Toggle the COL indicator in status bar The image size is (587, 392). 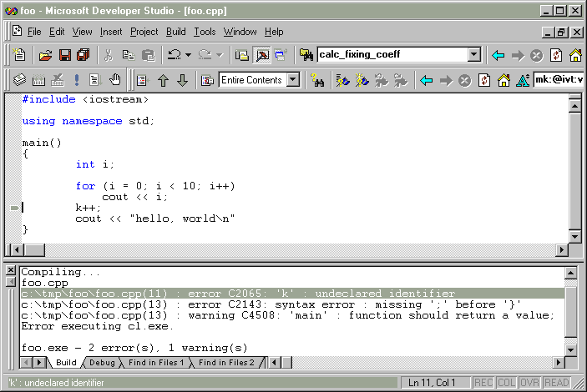coord(507,383)
